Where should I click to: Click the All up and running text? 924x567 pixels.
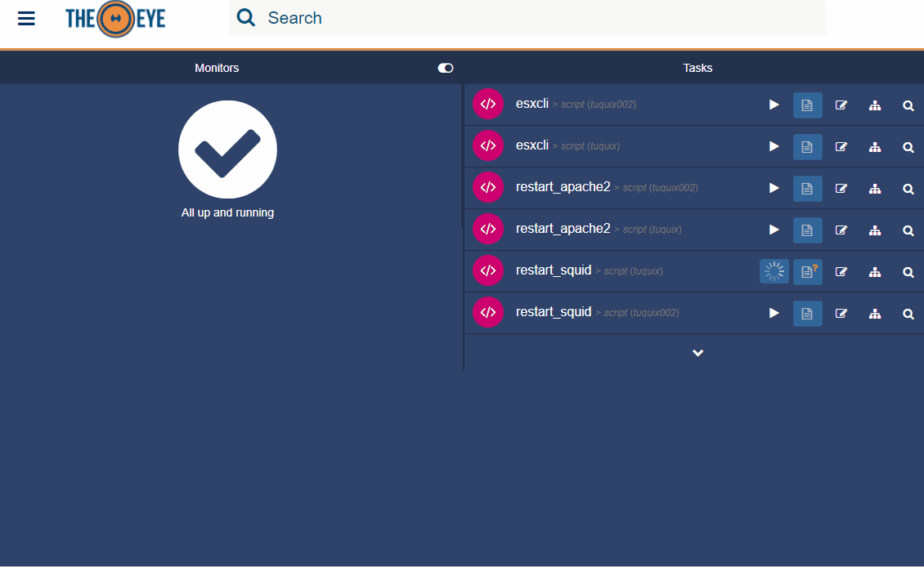227,213
